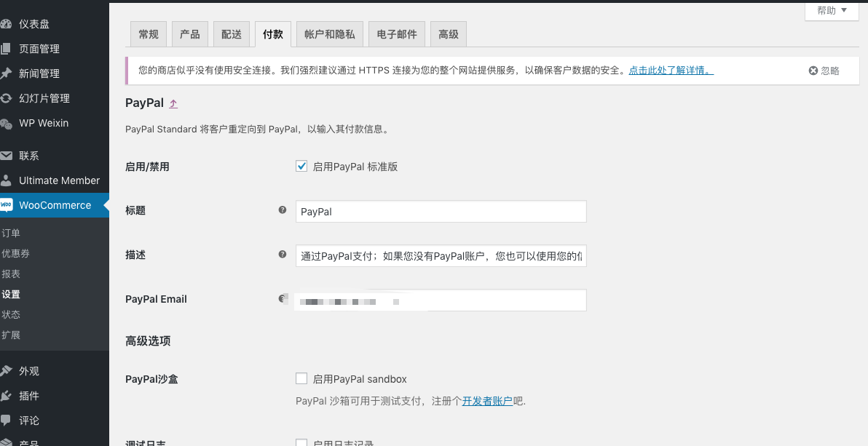Click the dashboard icon beside 仪表盘
The image size is (868, 446).
point(7,24)
